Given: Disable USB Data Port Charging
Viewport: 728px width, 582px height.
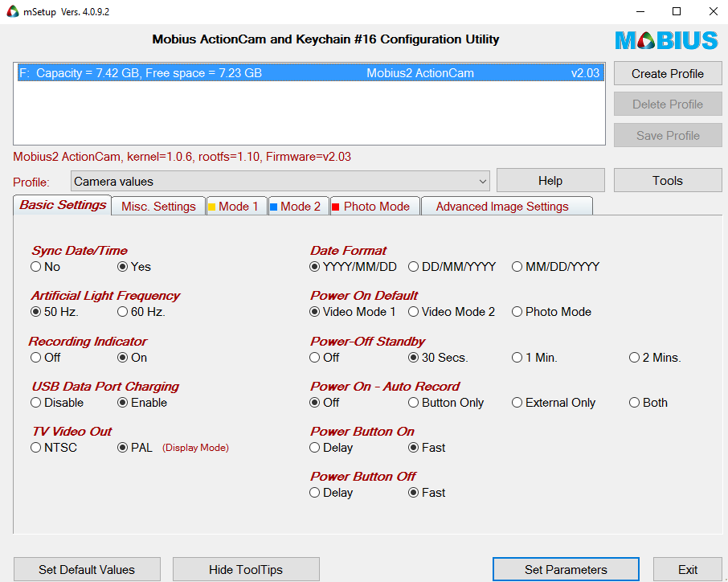Looking at the screenshot, I should [57, 403].
